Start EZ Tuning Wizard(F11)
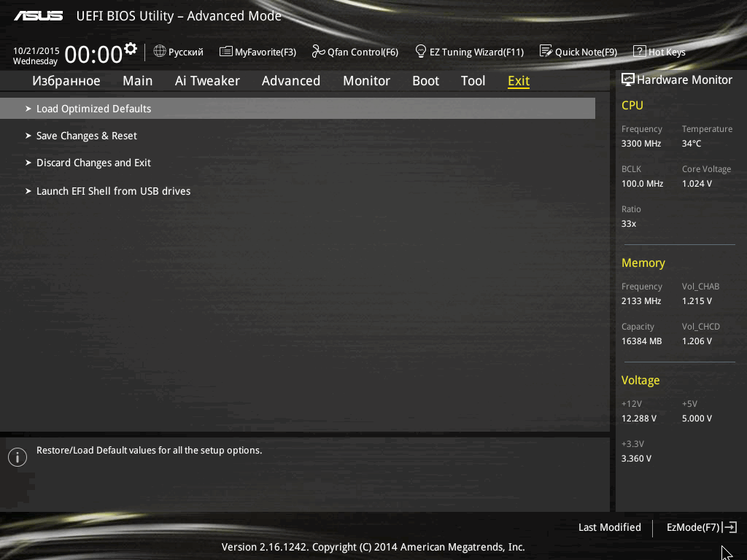This screenshot has width=747, height=560. point(476,52)
